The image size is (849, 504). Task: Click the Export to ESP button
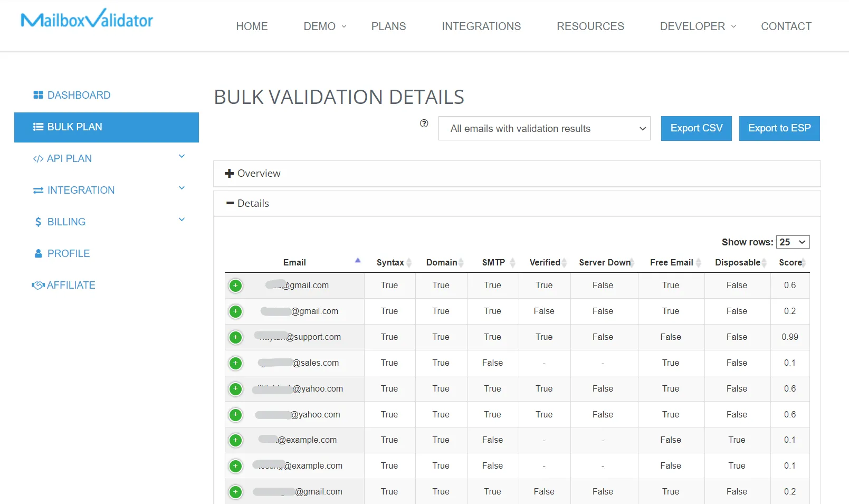tap(779, 128)
